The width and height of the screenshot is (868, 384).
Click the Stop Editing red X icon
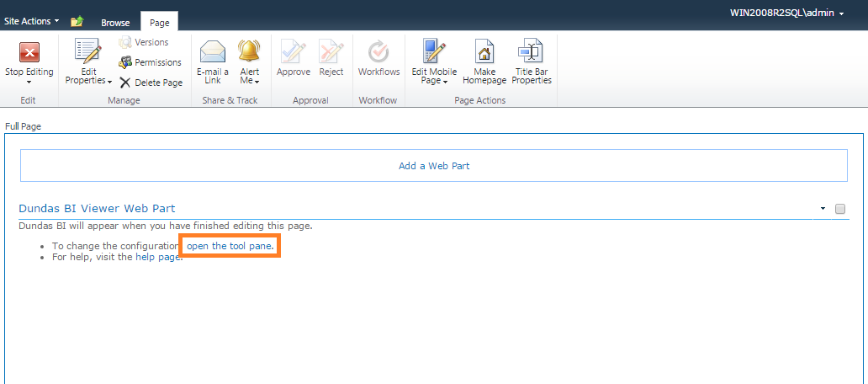29,53
